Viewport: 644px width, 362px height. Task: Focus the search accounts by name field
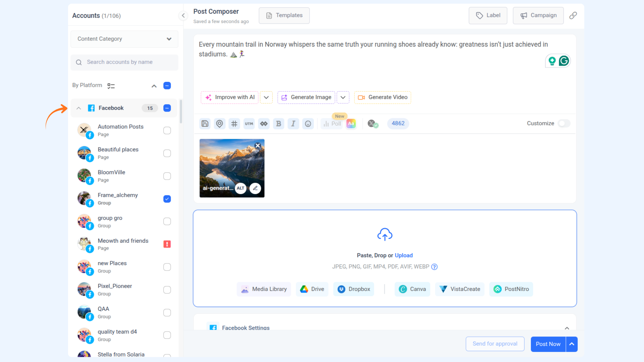click(124, 62)
